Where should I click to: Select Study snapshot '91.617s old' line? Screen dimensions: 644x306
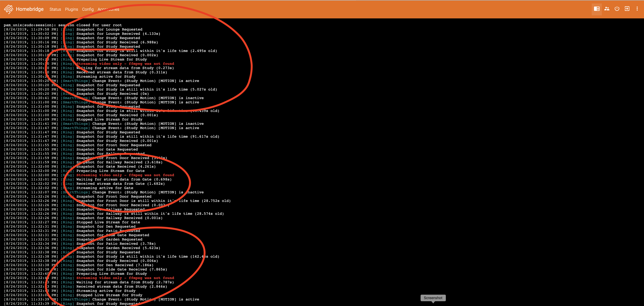[111, 137]
